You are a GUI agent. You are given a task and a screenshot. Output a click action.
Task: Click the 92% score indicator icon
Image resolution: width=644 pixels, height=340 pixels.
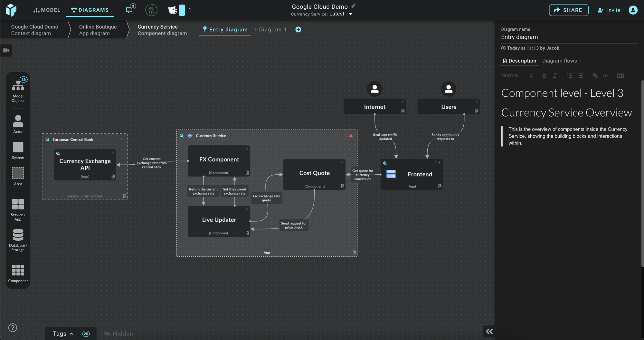pos(151,10)
